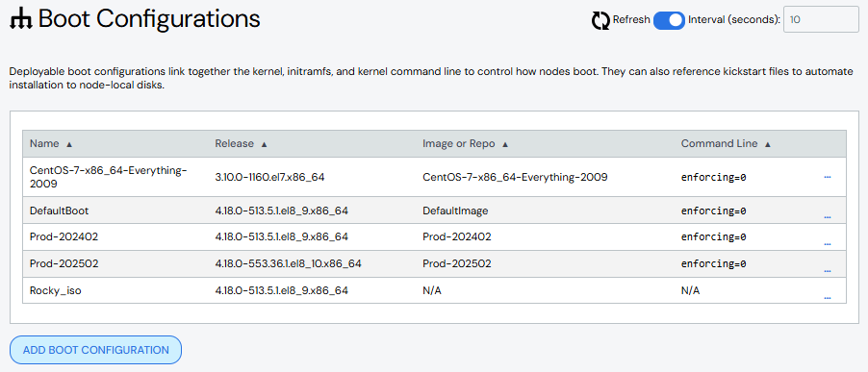Click the Refresh circular arrows icon
Screen dimensions: 868x372
[600, 20]
